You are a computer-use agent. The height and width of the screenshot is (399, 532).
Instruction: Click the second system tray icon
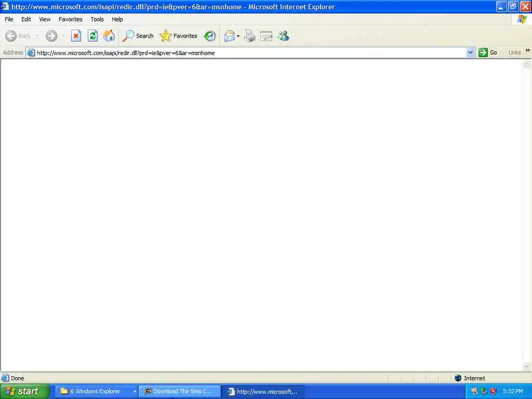click(484, 392)
